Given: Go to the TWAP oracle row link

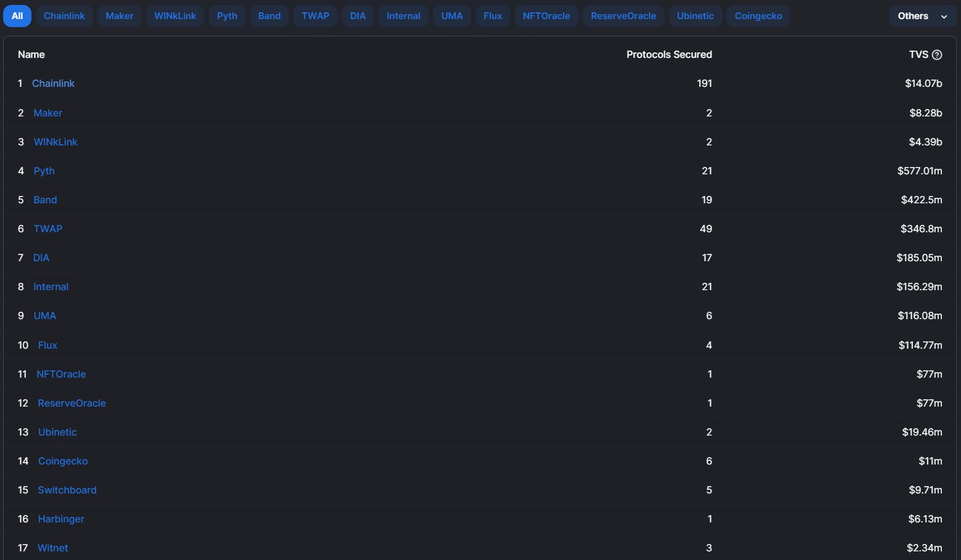Looking at the screenshot, I should [x=47, y=229].
